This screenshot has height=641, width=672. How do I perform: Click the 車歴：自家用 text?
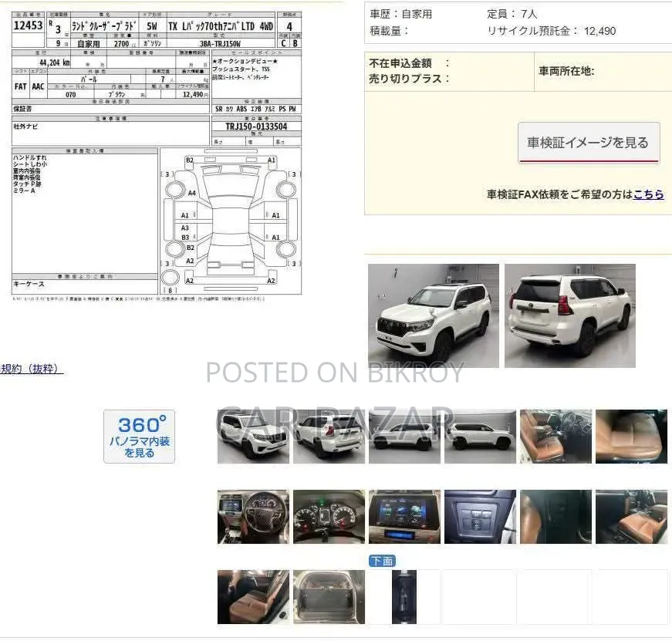click(x=400, y=14)
